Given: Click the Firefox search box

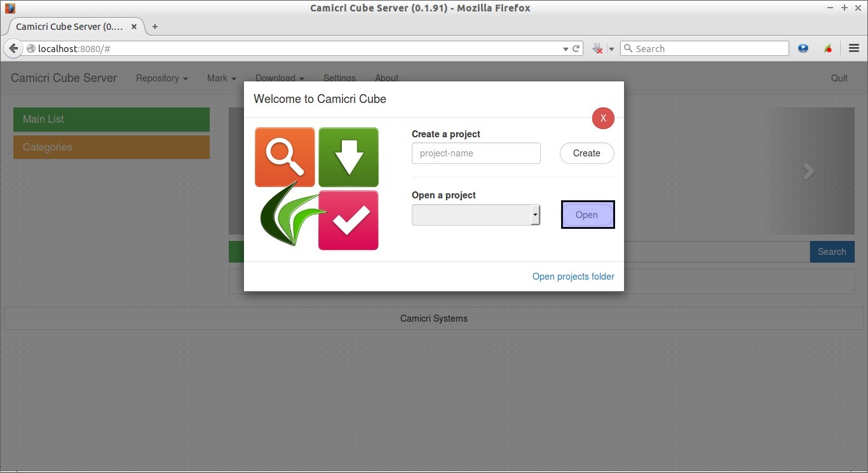Looking at the screenshot, I should coord(704,48).
